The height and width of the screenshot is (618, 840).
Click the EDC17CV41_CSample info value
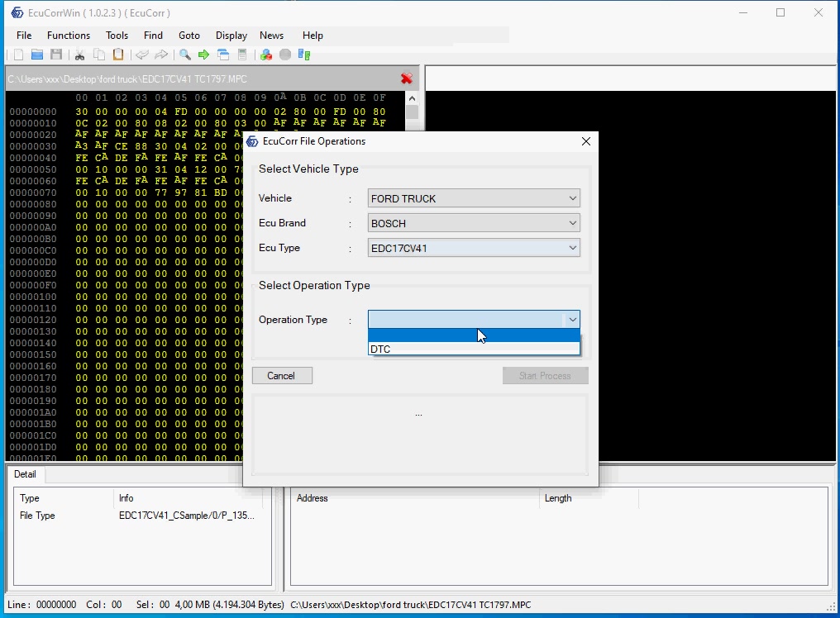point(186,516)
